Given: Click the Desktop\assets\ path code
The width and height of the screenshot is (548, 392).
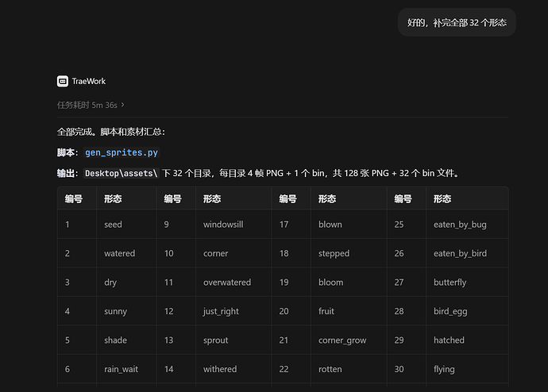Looking at the screenshot, I should click(x=121, y=173).
